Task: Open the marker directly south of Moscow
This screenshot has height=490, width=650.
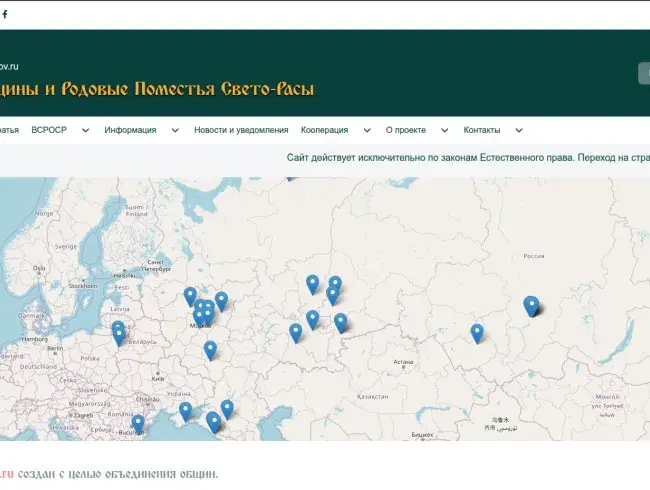Action: point(210,349)
